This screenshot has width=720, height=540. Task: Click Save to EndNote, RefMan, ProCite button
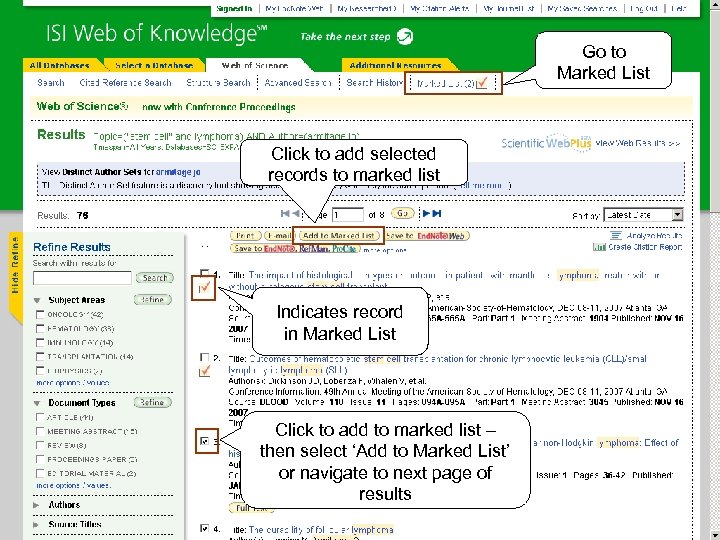[295, 248]
